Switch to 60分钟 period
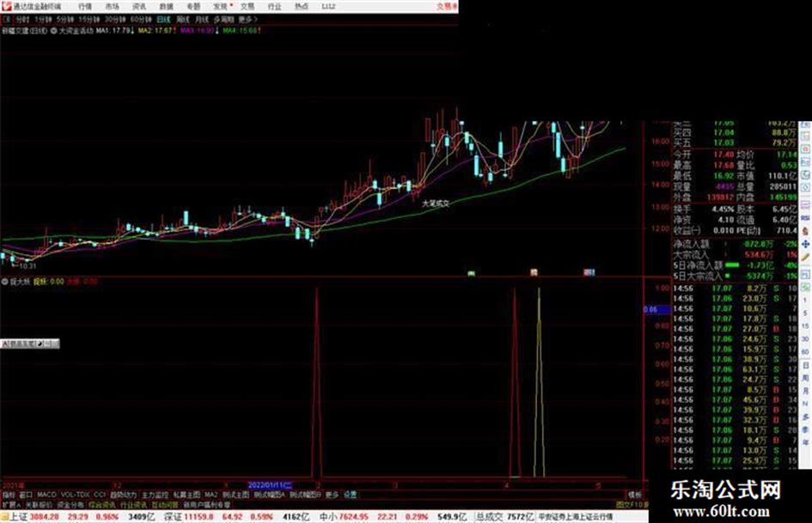812x523 pixels. [141, 19]
